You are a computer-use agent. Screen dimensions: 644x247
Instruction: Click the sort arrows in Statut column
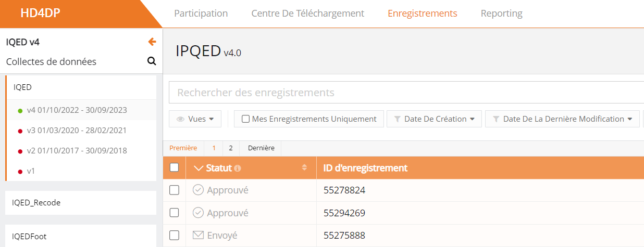click(x=304, y=167)
